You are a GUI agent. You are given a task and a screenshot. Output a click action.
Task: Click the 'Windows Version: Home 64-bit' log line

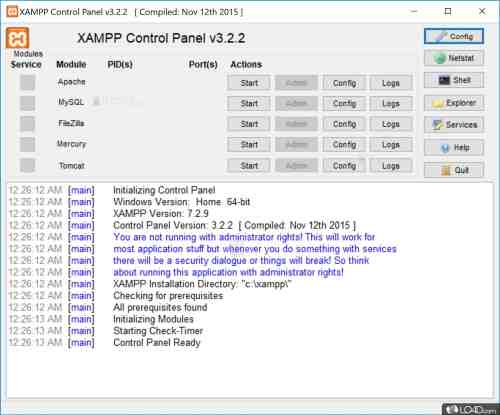(181, 202)
